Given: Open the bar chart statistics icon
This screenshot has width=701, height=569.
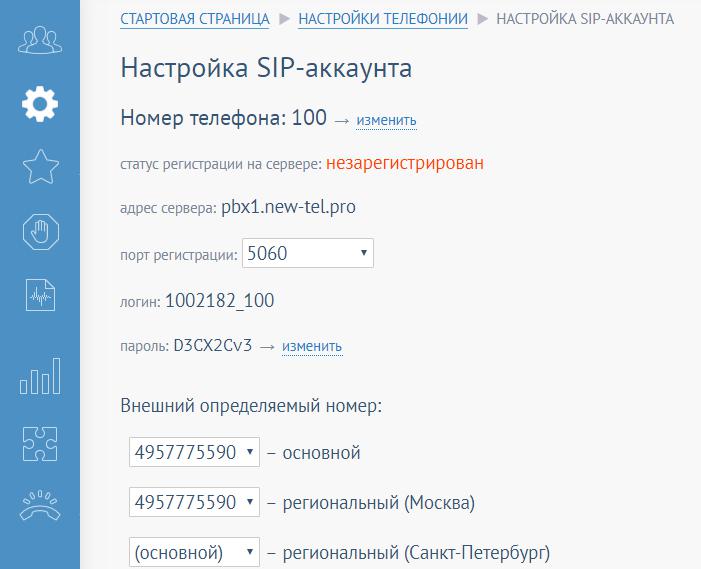Looking at the screenshot, I should click(40, 377).
